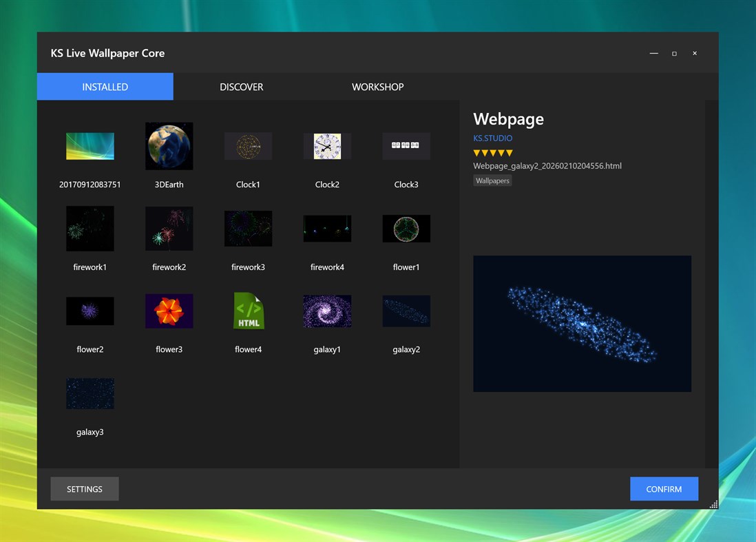Switch to the DISCOVER tab
Viewport: 756px width, 542px height.
(x=241, y=87)
